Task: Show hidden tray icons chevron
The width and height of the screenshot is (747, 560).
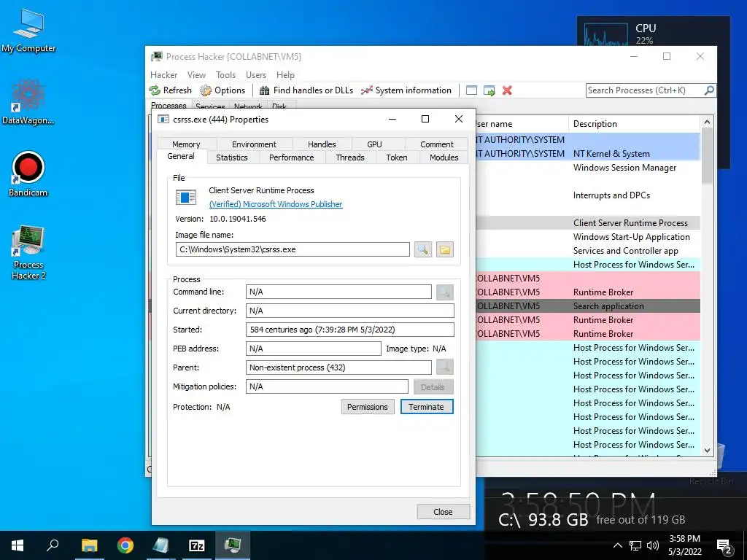Action: pyautogui.click(x=617, y=545)
